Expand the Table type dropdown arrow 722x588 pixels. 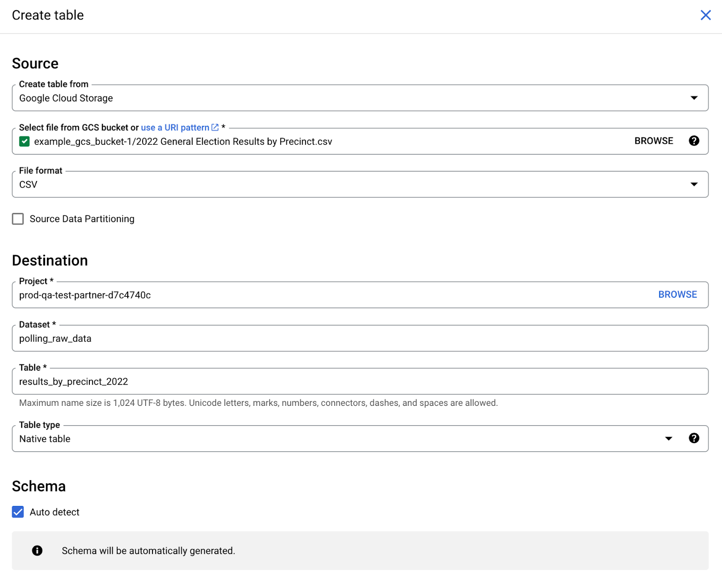668,439
